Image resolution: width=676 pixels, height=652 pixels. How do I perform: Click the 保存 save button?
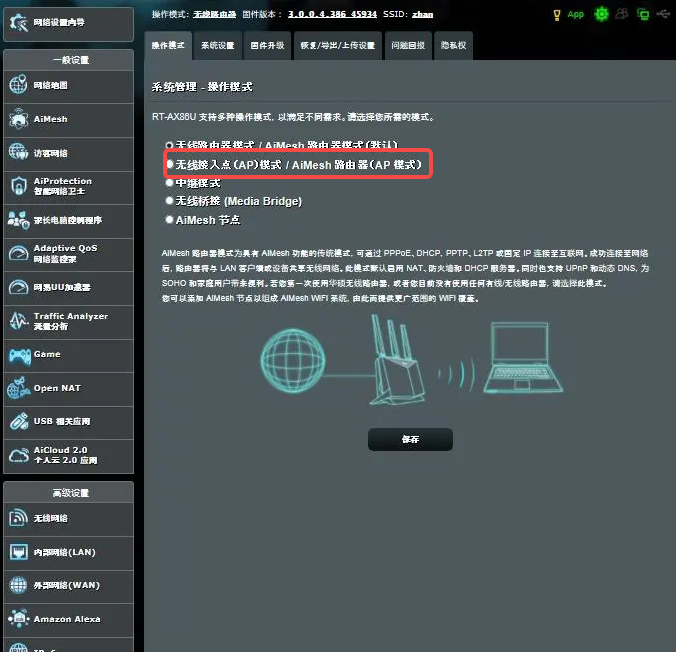(x=410, y=440)
